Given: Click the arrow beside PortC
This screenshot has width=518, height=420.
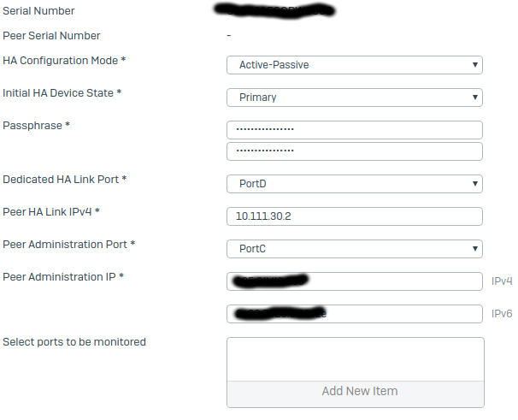Looking at the screenshot, I should (474, 249).
